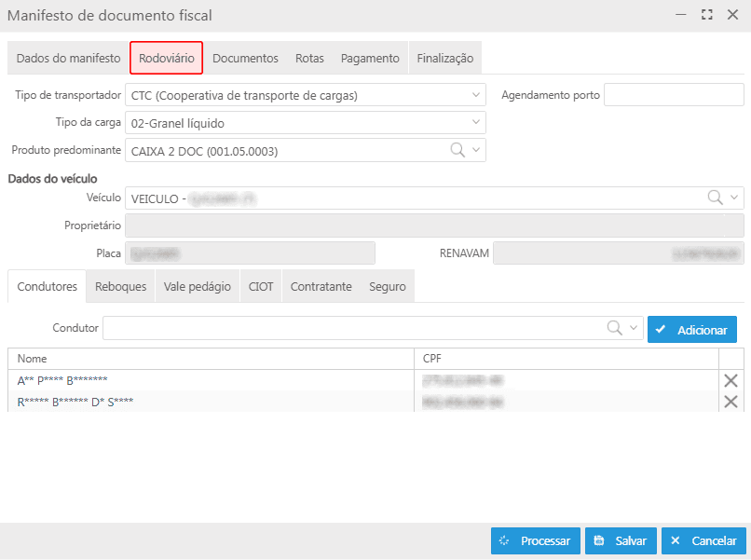Image resolution: width=751 pixels, height=560 pixels.
Task: Save the manifest with Salvar
Action: (621, 540)
